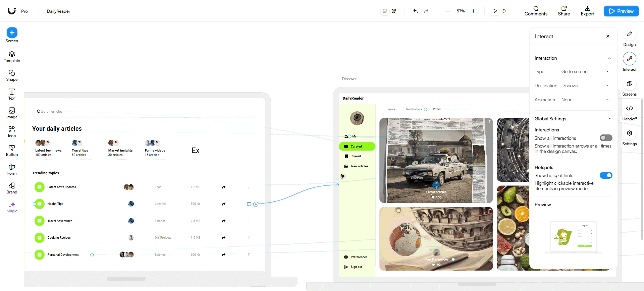
Task: Open the Animation dropdown
Action: click(x=585, y=100)
